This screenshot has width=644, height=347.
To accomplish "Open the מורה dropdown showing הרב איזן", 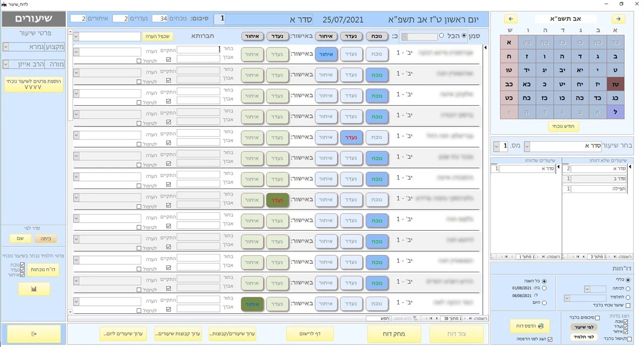I will [x=6, y=64].
